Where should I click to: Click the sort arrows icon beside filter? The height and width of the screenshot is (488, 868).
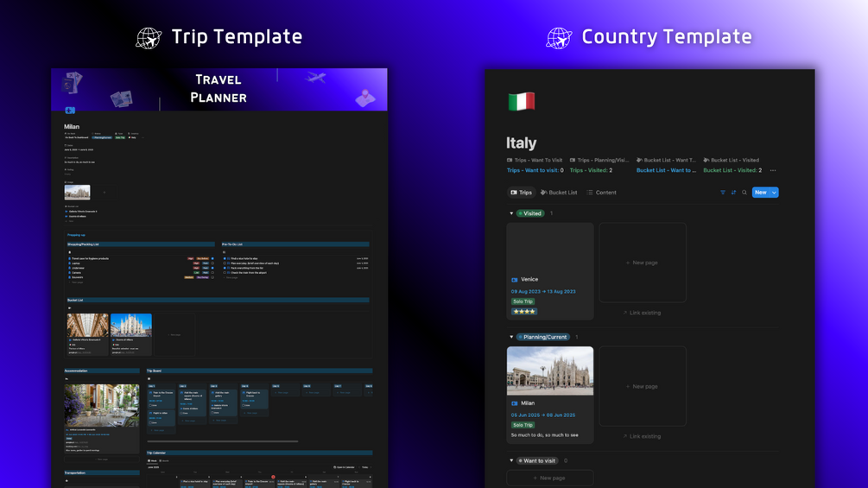pyautogui.click(x=733, y=193)
